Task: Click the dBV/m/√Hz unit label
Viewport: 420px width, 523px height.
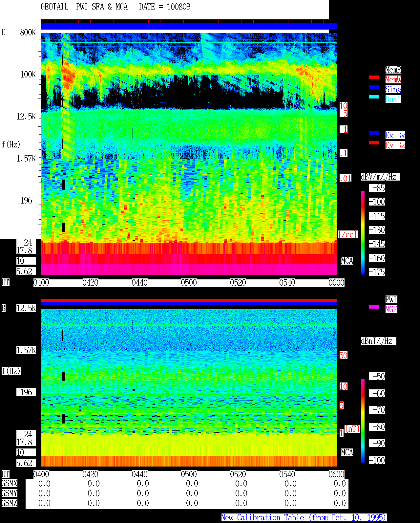Action: pos(380,177)
